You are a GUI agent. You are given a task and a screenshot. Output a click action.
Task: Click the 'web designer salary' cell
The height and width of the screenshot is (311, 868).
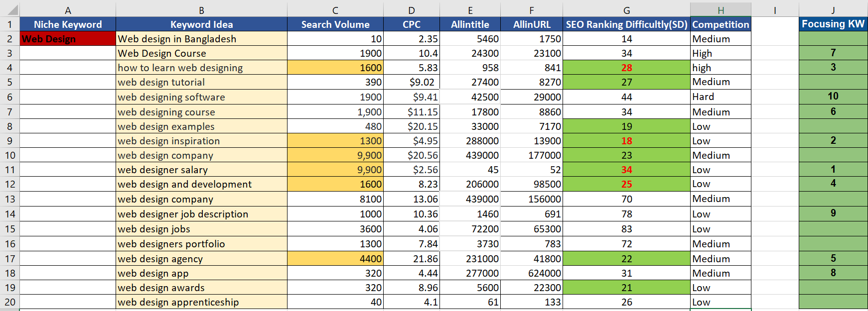[201, 170]
